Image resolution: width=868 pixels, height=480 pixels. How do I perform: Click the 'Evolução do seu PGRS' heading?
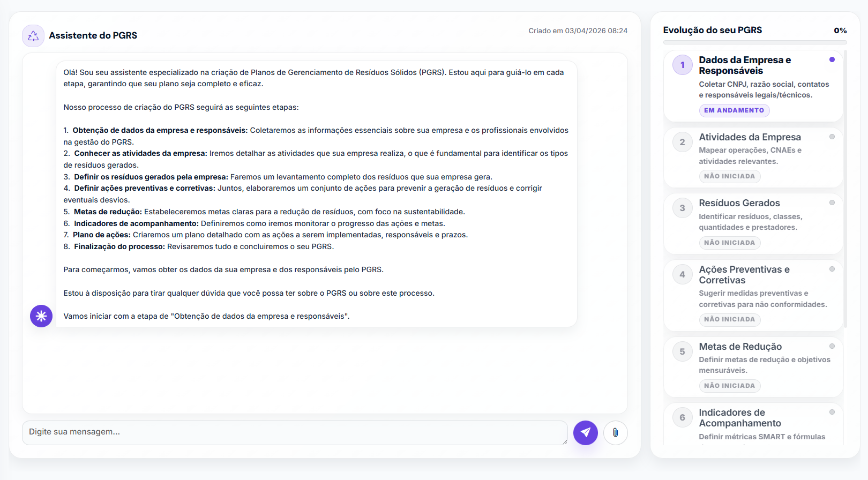713,31
